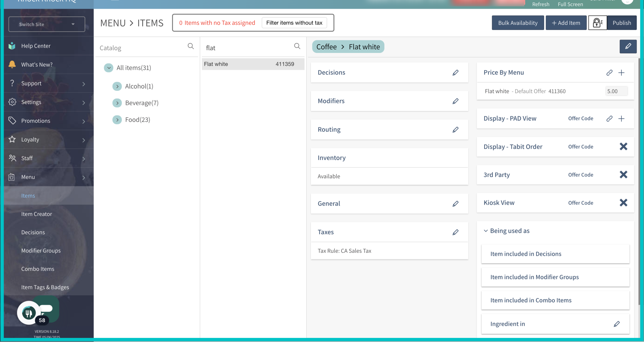Click the Bulk Availability button
The height and width of the screenshot is (362, 644).
click(518, 23)
